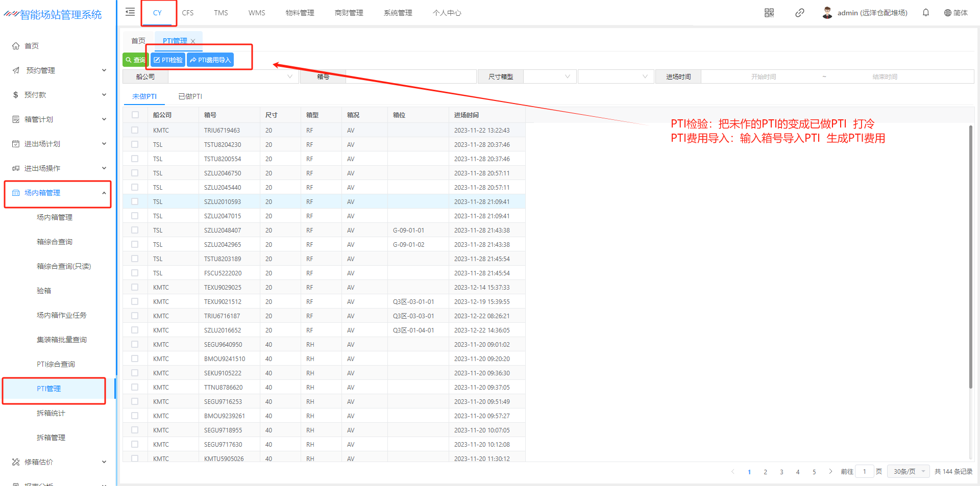Click the PTI检验 button
The image size is (980, 486).
click(168, 60)
